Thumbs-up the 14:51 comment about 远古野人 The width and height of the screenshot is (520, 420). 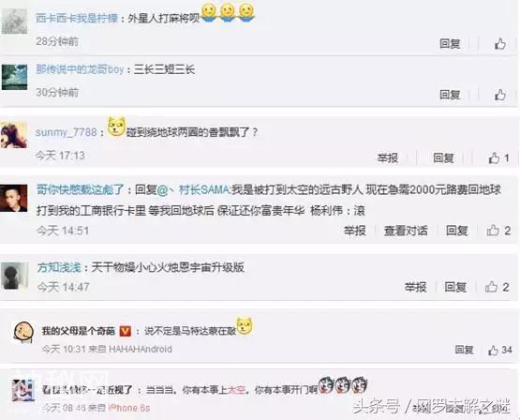click(x=498, y=231)
